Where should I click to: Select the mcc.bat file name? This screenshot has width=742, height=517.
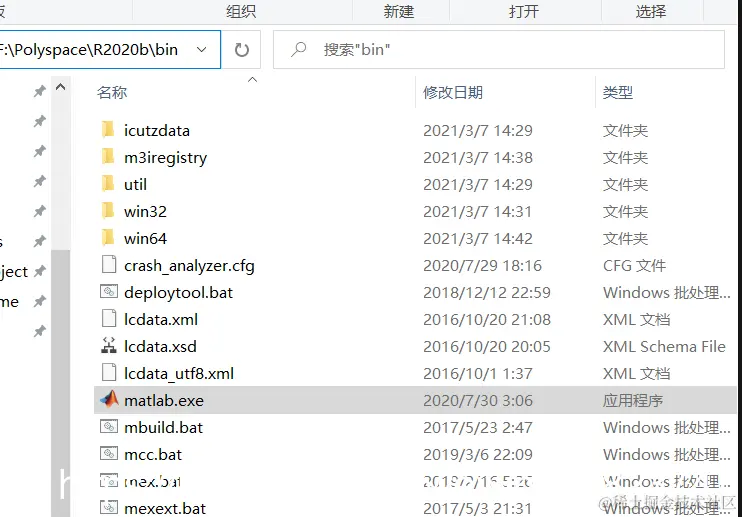point(153,454)
